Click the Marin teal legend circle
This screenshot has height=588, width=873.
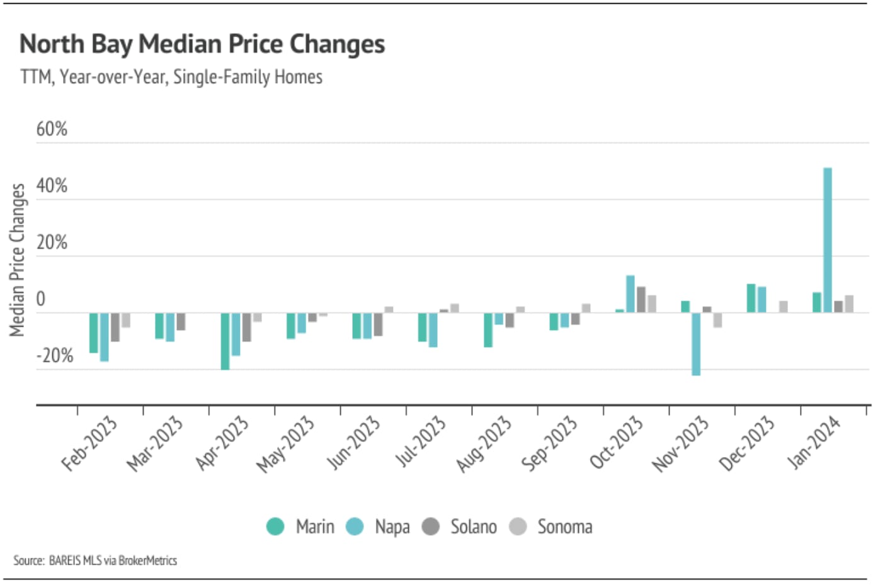point(275,526)
